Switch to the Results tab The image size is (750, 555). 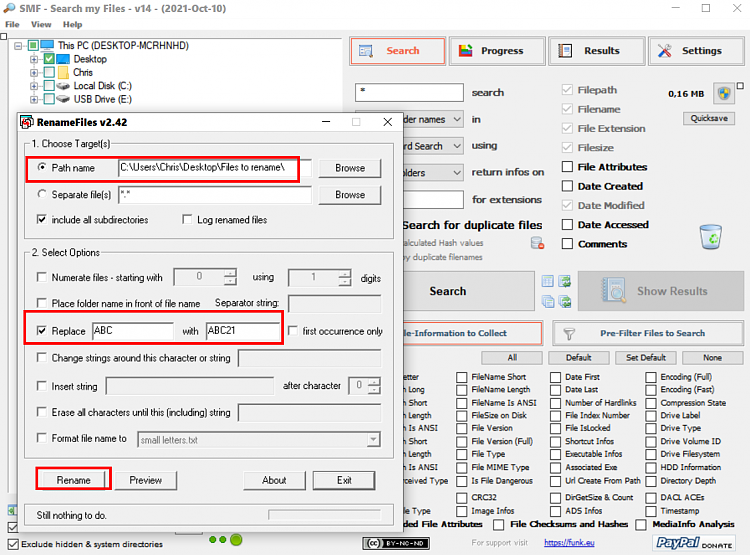point(597,51)
